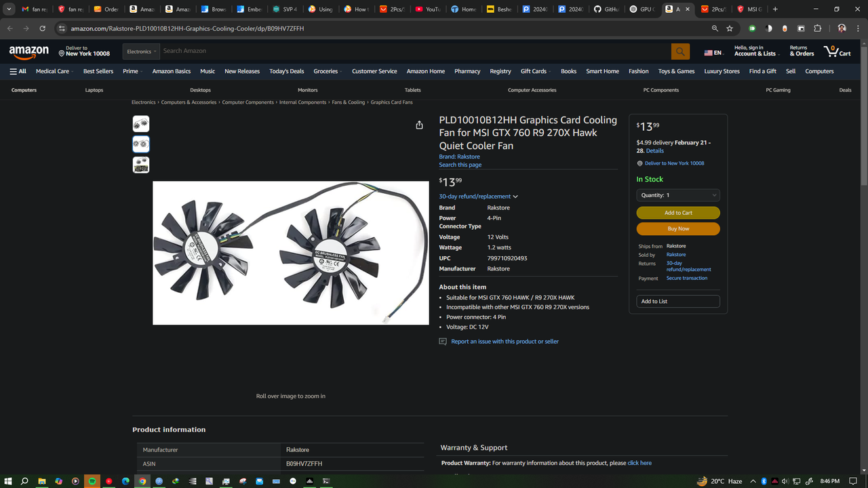Go back using the browser back arrow
The height and width of the screenshot is (488, 868).
[9, 28]
